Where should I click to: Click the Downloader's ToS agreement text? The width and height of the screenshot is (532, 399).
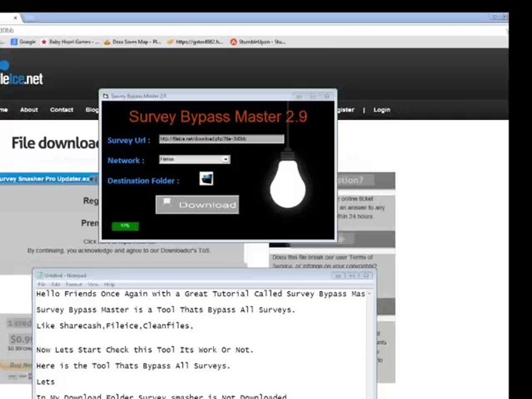click(x=119, y=250)
